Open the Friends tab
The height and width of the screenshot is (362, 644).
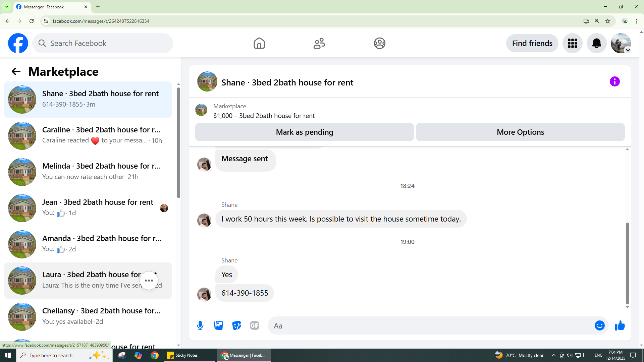click(319, 43)
